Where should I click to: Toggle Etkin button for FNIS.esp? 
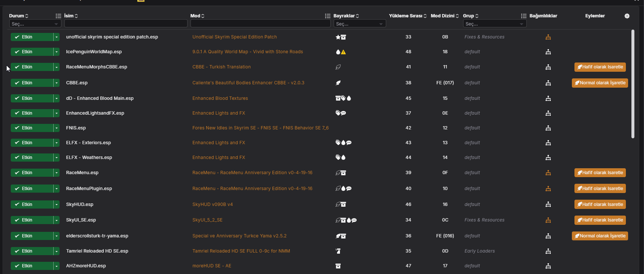[x=32, y=128]
